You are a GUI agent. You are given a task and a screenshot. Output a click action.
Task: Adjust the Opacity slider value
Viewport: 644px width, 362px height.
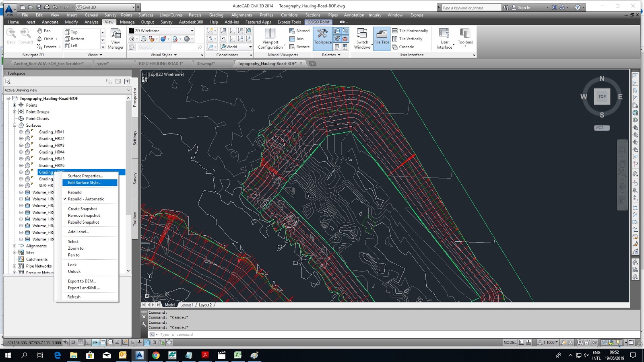[177, 47]
